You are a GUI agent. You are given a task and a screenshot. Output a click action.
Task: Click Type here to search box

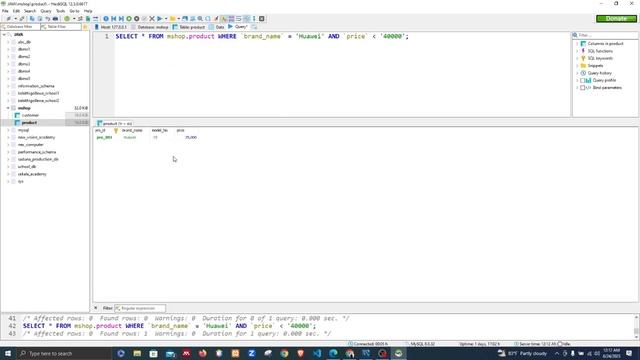click(x=63, y=353)
